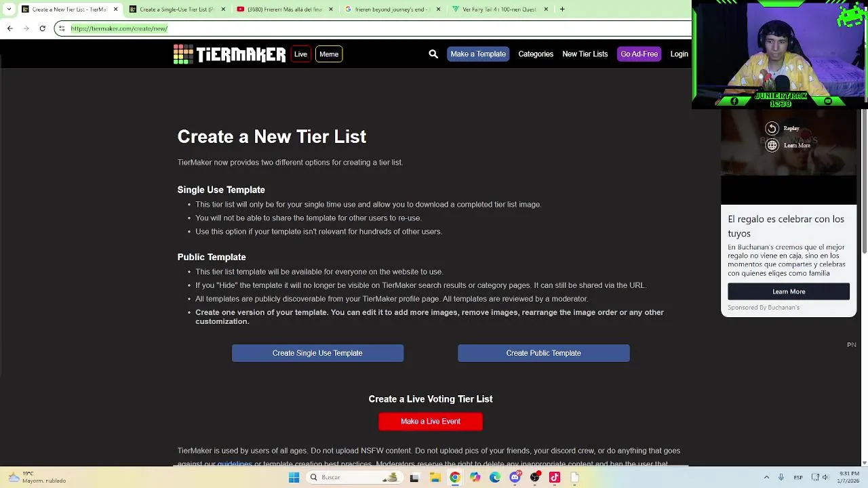868x488 pixels.
Task: Close the Frieren YouTube tab
Action: pos(331,9)
